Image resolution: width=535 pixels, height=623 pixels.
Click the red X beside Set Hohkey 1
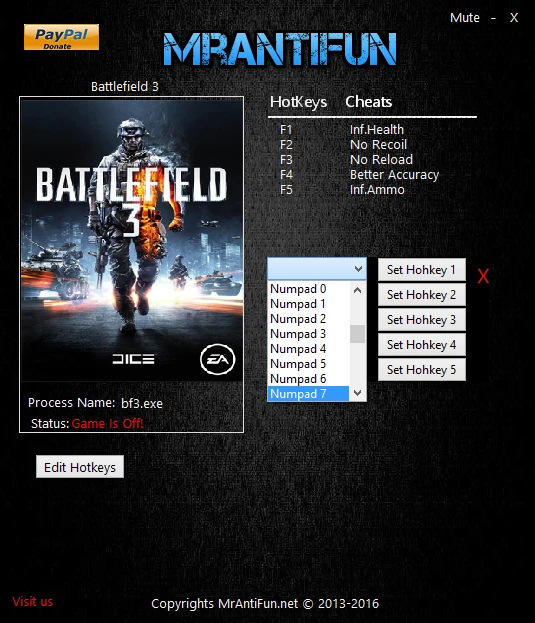coord(483,276)
